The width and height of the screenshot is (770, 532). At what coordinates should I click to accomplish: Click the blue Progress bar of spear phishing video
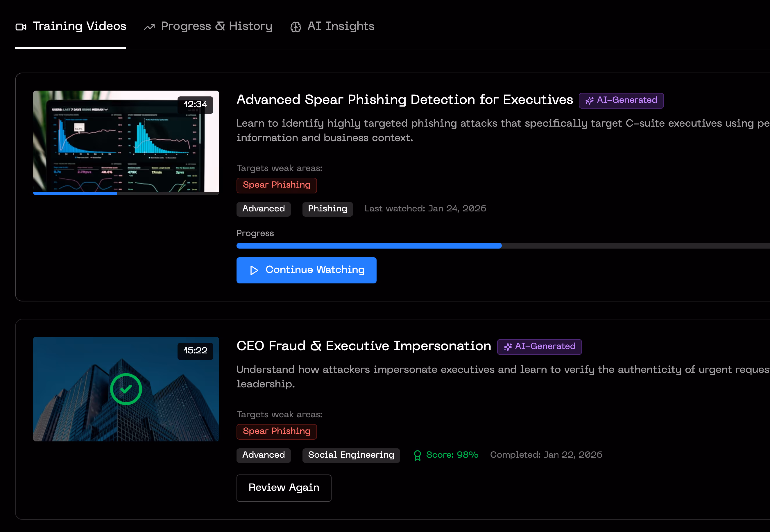(368, 246)
